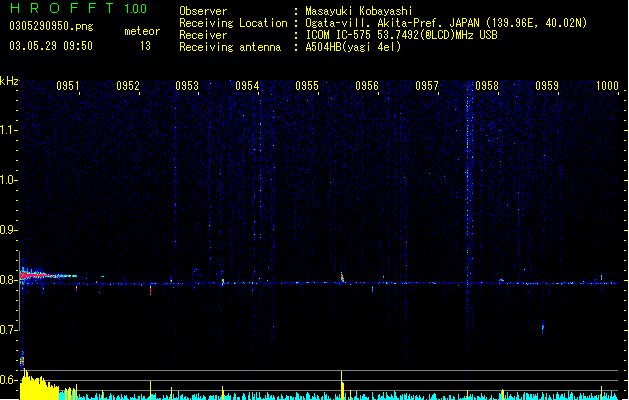Click the 0953 time marker
Screen dimensions: 629x400
(187, 86)
